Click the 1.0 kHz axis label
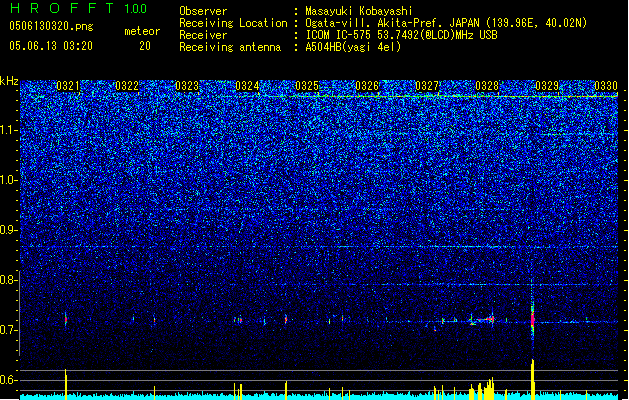Viewport: 629px width, 400px height. tap(8, 180)
